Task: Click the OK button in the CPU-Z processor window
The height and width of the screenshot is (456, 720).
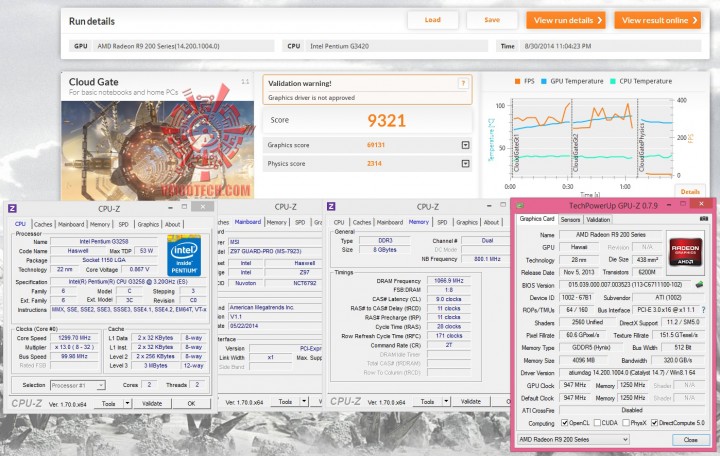Action: (191, 404)
